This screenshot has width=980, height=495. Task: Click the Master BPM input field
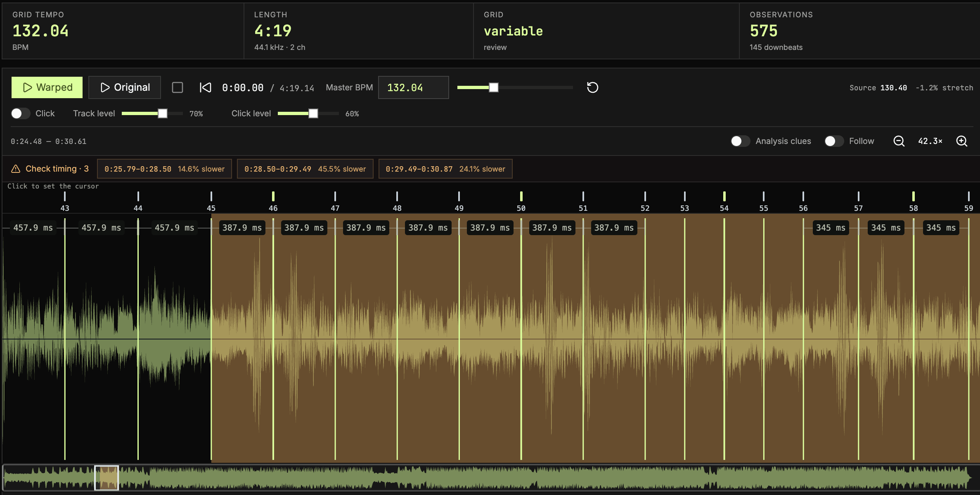click(413, 87)
